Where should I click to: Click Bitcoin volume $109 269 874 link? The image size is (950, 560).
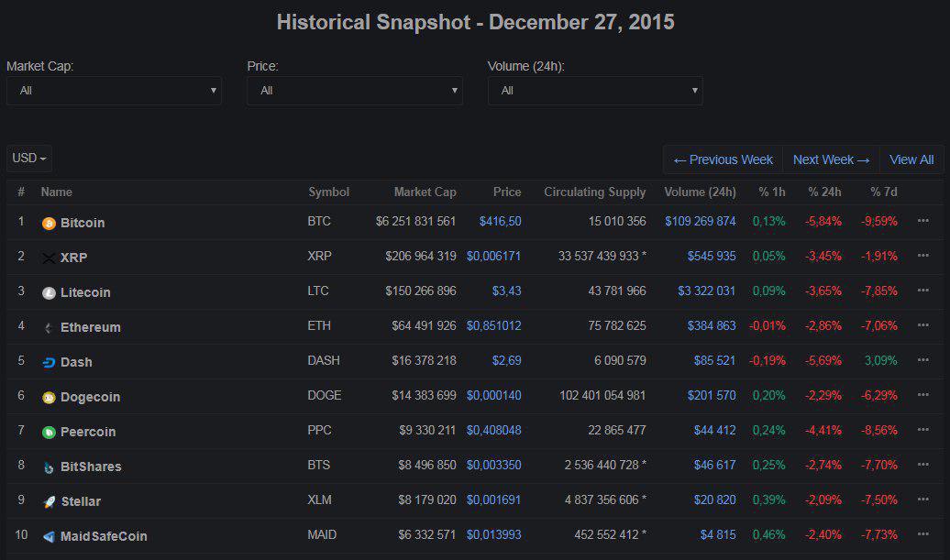point(700,222)
